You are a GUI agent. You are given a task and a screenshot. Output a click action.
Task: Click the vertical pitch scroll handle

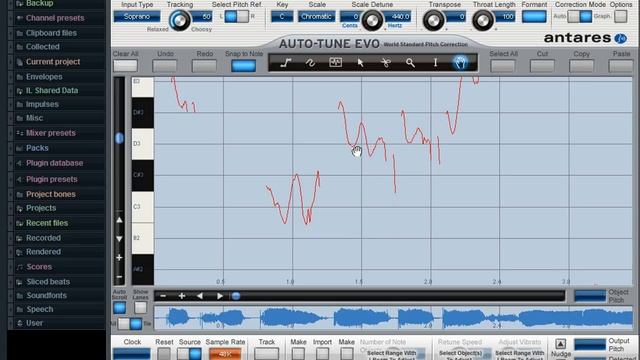119,138
